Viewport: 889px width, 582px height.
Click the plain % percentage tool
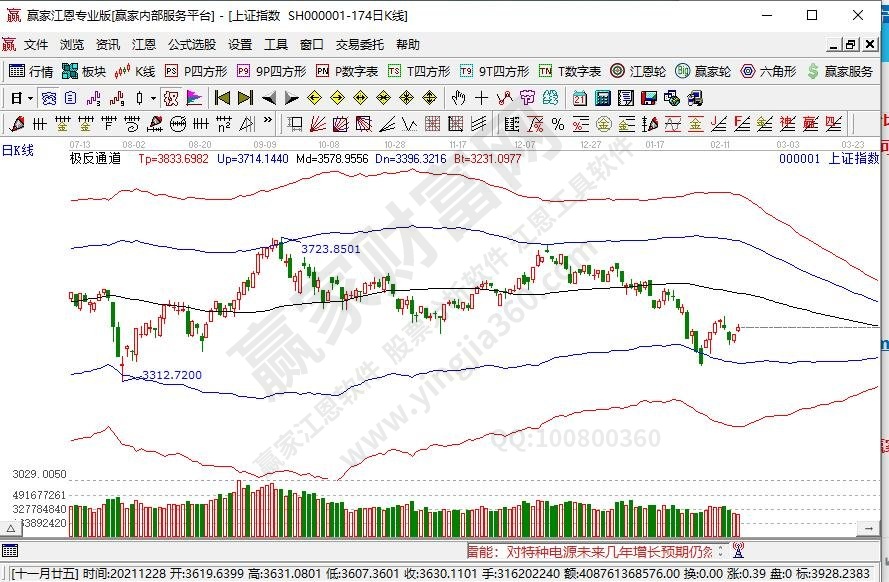pos(558,124)
